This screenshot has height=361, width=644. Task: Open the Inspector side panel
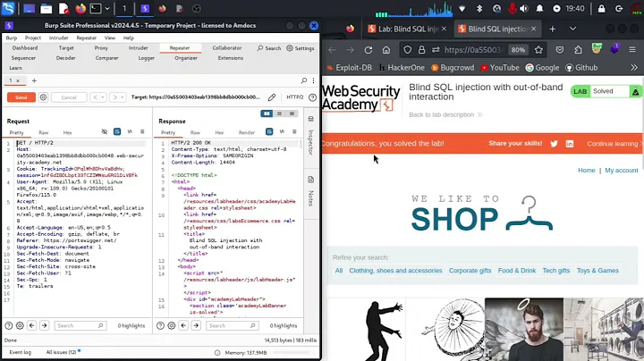[x=311, y=136]
